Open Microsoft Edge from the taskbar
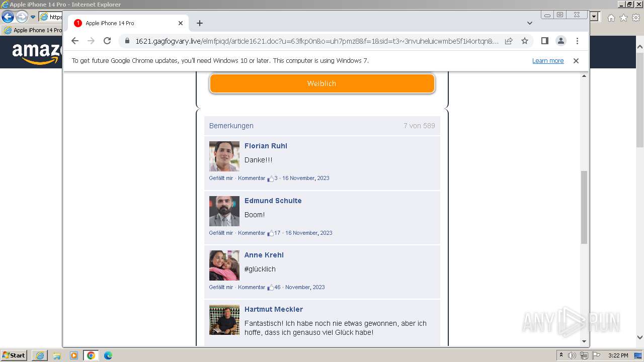 coord(108,355)
